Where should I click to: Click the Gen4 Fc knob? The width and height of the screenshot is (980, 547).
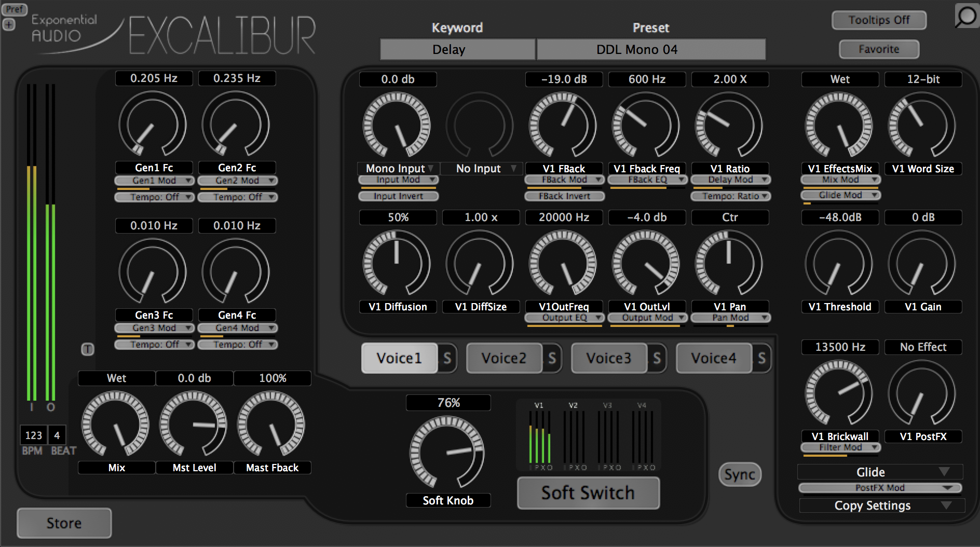236,271
